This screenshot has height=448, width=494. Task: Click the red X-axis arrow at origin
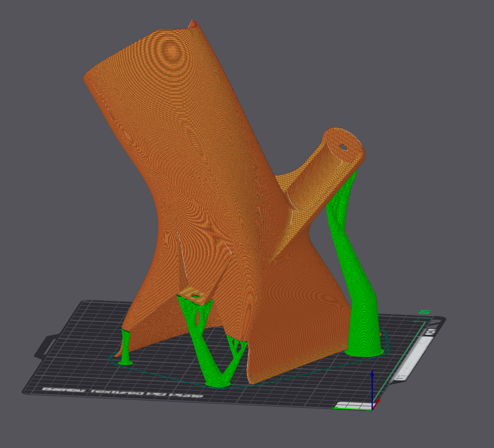pos(377,402)
